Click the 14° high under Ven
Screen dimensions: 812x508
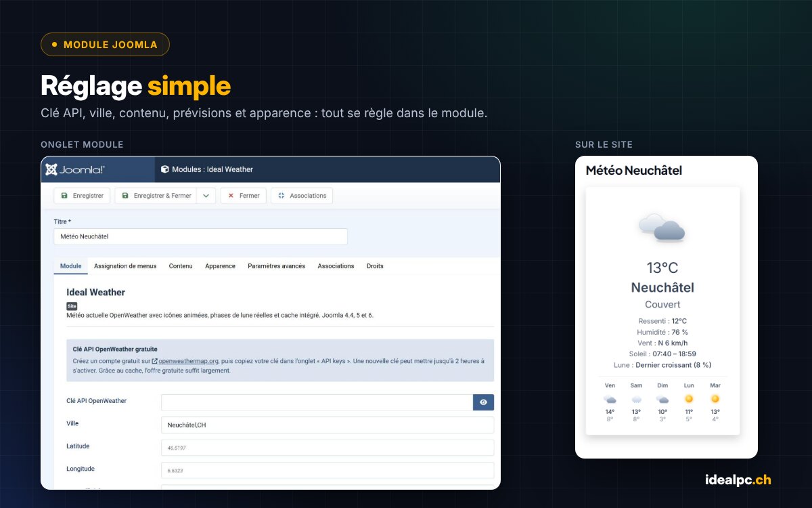point(610,412)
